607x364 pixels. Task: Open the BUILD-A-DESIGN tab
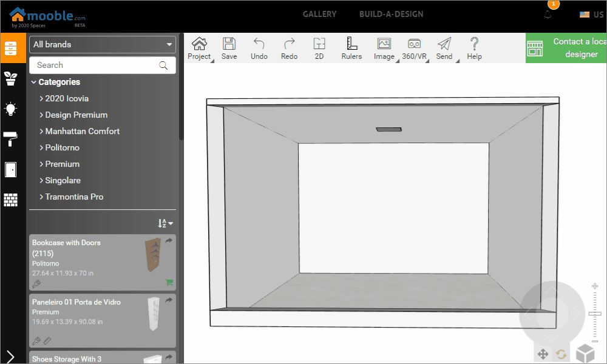[x=391, y=15]
